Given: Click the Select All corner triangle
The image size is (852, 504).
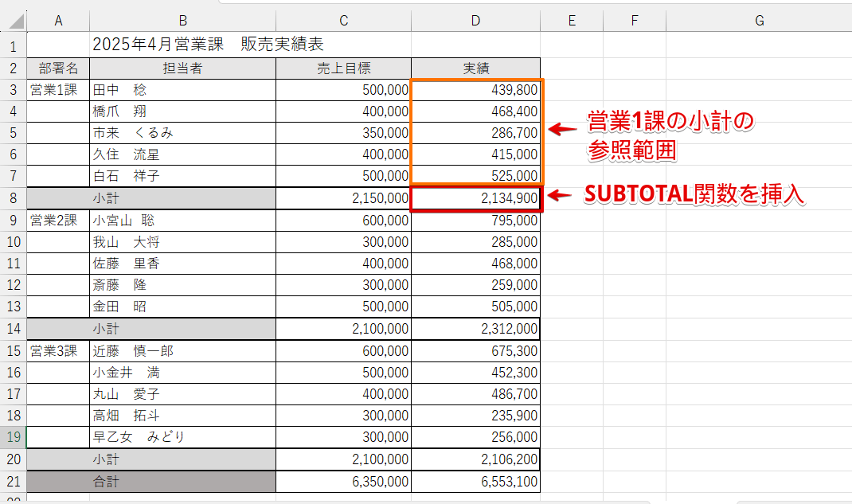Looking at the screenshot, I should point(17,21).
